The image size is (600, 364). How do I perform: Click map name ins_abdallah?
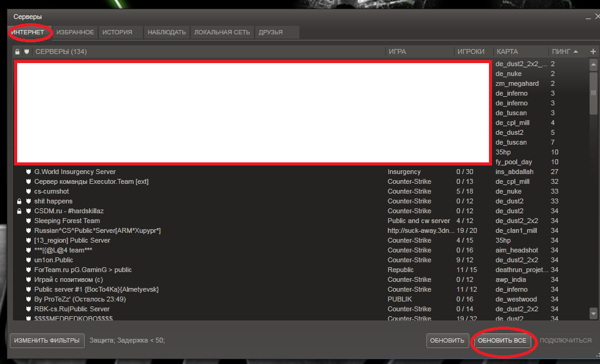tap(514, 172)
